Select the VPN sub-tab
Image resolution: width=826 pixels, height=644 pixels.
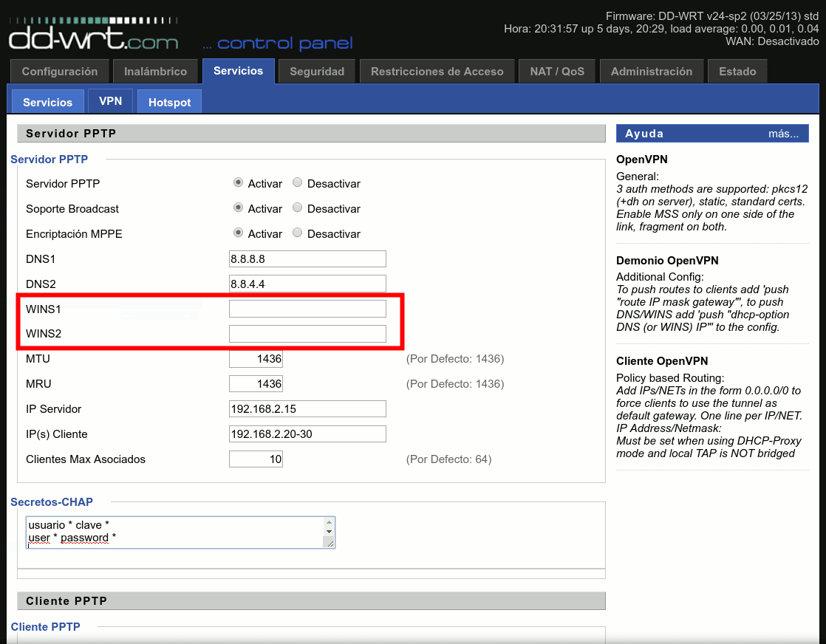111,101
